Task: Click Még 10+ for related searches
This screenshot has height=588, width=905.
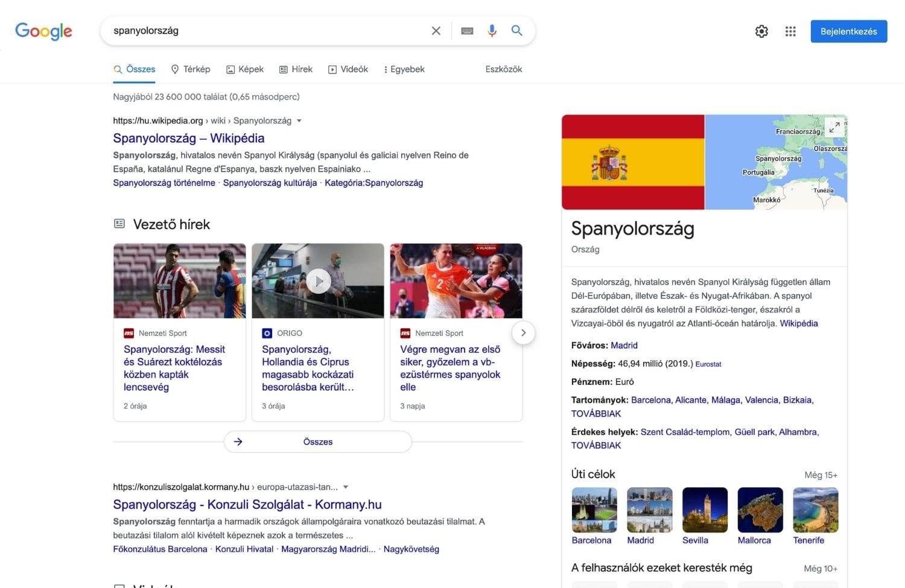Action: 821,568
